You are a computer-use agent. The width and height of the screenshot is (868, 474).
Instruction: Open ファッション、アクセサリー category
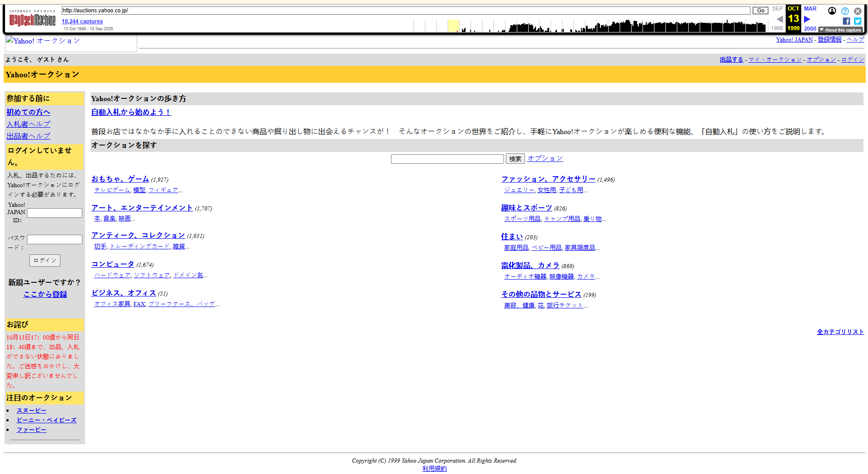(548, 179)
